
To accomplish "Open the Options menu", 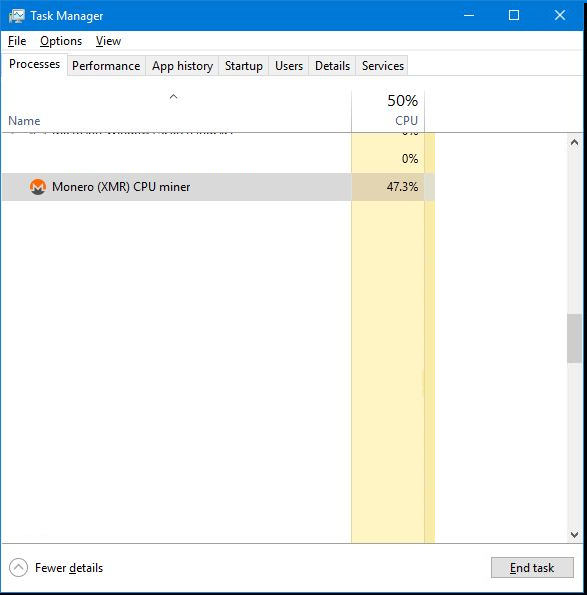I will click(x=61, y=41).
